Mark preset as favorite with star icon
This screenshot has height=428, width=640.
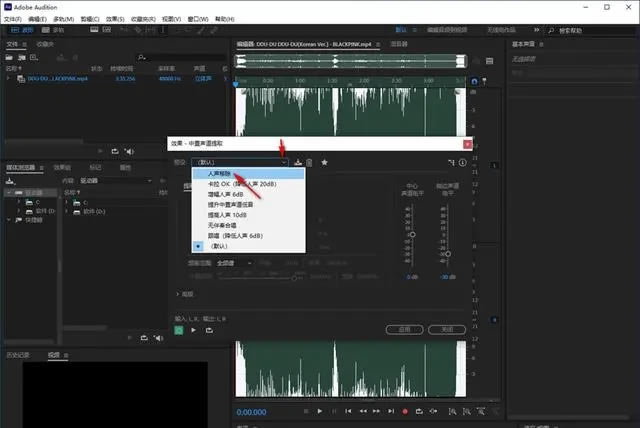tap(325, 162)
